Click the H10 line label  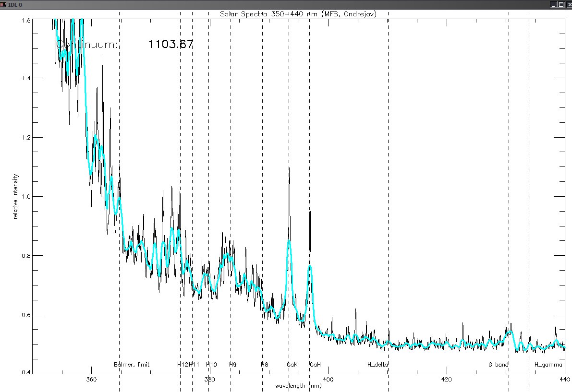click(x=211, y=364)
